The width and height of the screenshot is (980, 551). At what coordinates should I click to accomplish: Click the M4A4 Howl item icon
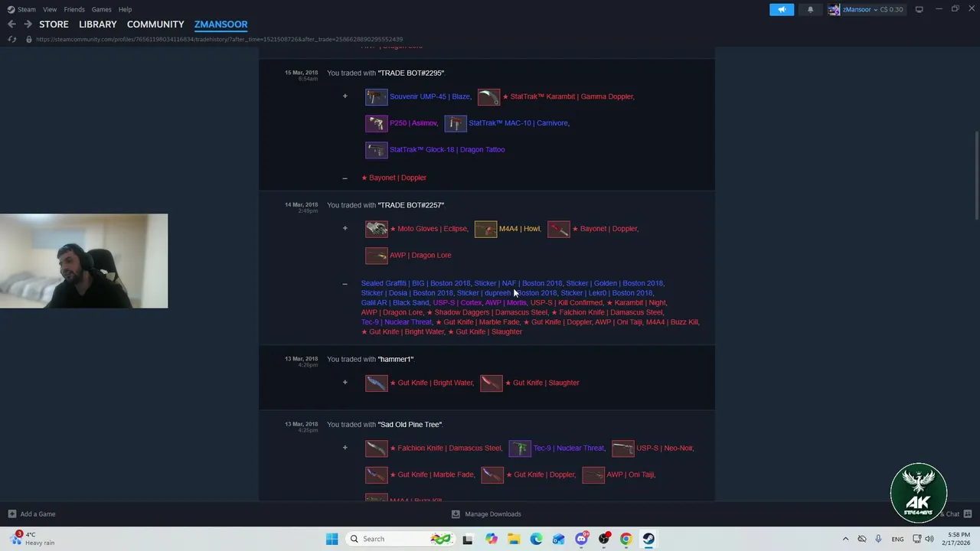click(485, 229)
